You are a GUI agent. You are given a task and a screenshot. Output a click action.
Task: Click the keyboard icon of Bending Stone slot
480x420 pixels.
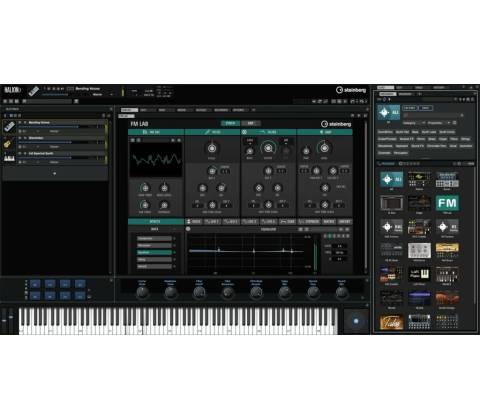click(9, 127)
